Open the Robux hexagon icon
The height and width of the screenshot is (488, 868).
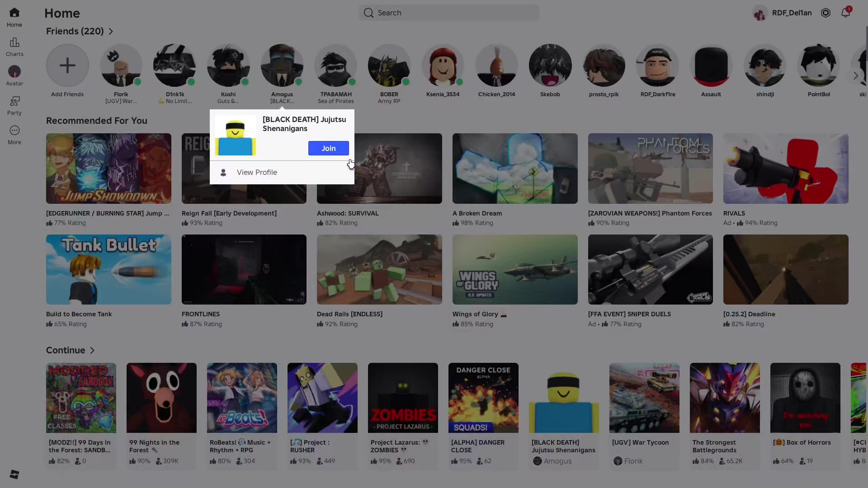pyautogui.click(x=826, y=13)
